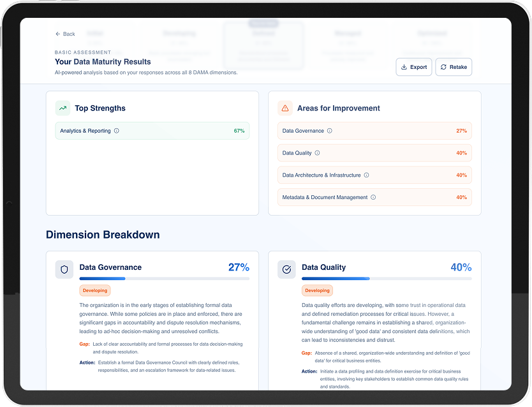
Task: Click the info icon beside Analytics & Reporting
Action: click(116, 131)
